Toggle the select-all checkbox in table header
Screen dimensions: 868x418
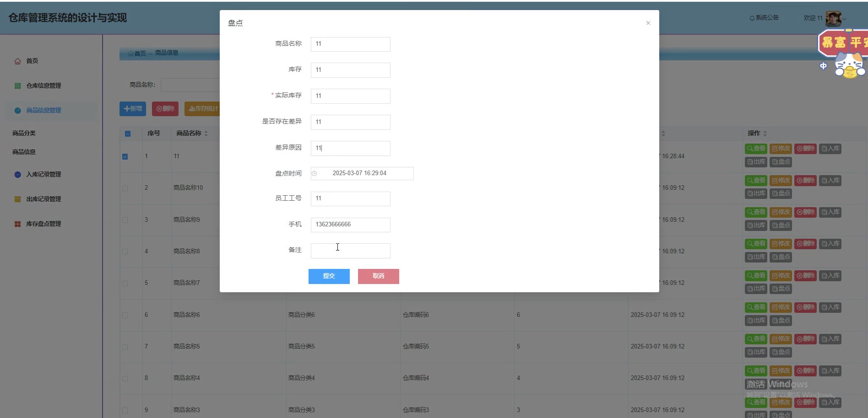(128, 134)
